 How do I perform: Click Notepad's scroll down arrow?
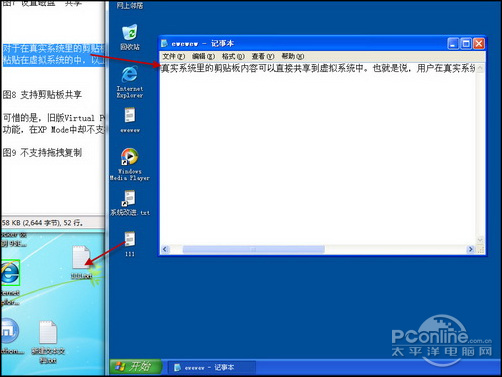click(480, 240)
